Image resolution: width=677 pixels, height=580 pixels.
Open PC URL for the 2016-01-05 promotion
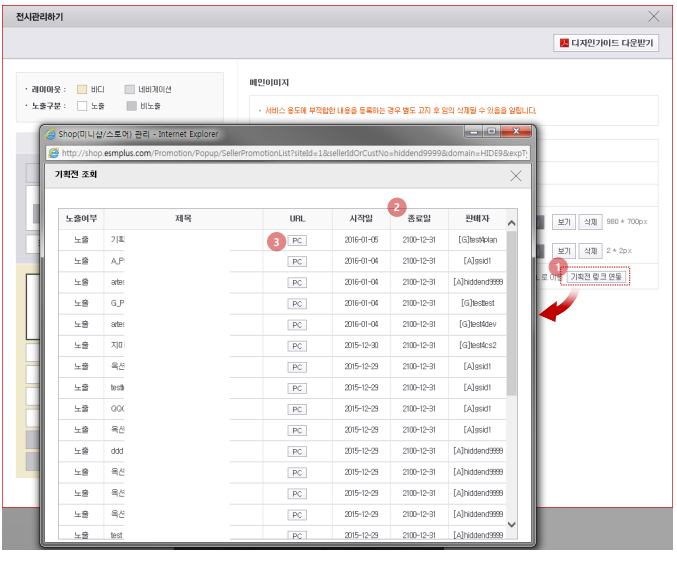pyautogui.click(x=297, y=241)
